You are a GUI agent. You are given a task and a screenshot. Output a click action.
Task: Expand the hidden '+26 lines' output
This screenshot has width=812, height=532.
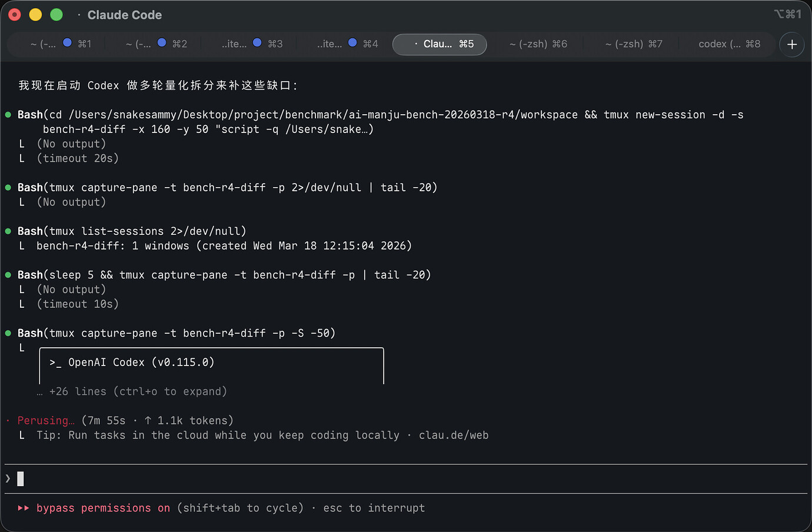point(132,391)
